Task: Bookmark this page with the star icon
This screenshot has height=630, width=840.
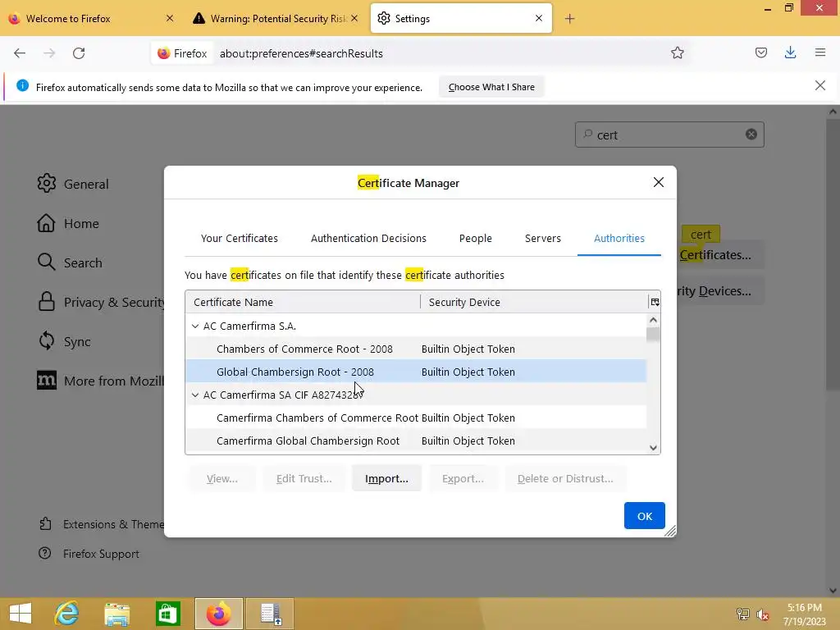Action: pyautogui.click(x=677, y=53)
